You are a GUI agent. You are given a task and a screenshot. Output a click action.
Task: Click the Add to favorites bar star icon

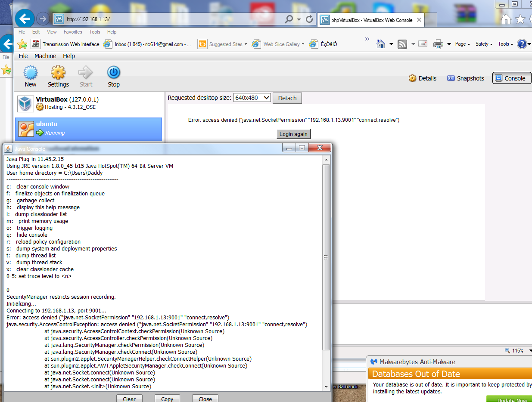(22, 44)
